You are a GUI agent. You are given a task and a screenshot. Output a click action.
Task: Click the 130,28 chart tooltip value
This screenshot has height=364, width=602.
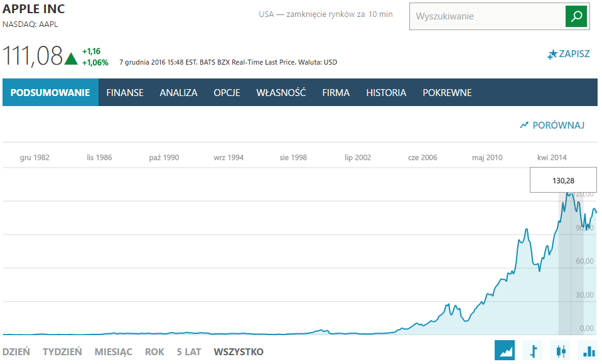pyautogui.click(x=563, y=181)
